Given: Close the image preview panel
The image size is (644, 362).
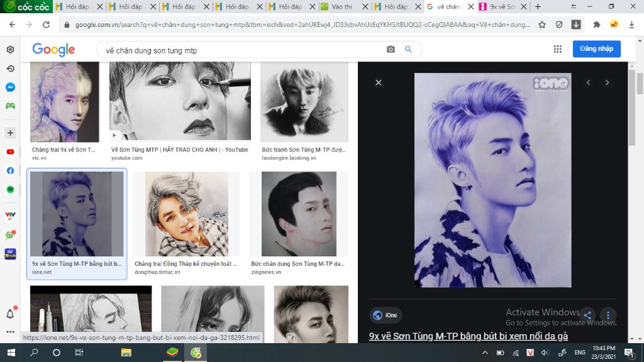Looking at the screenshot, I should click(379, 82).
